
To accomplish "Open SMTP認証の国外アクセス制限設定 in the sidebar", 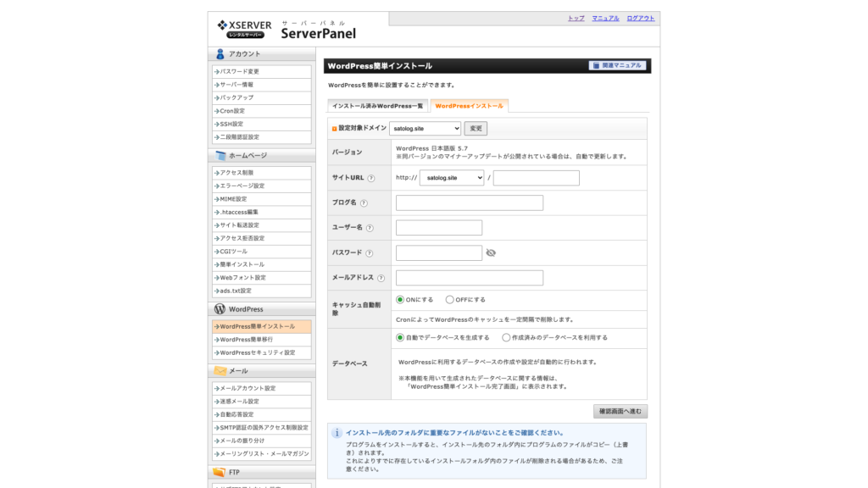I will pyautogui.click(x=261, y=428).
